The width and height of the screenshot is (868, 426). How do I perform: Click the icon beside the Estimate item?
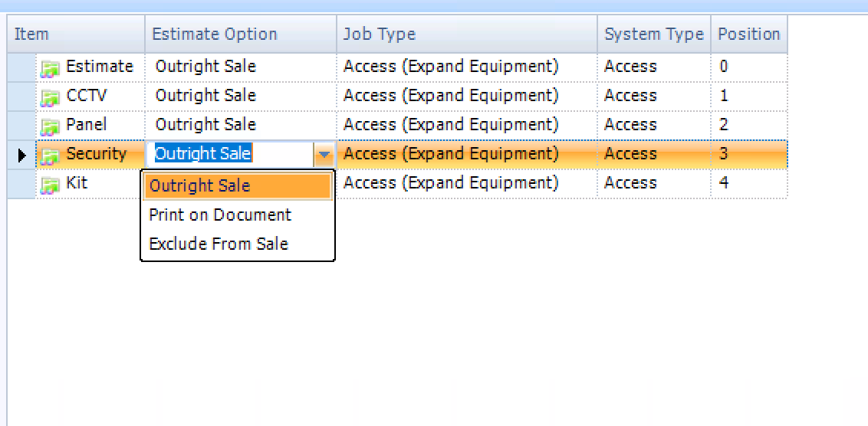click(x=50, y=69)
